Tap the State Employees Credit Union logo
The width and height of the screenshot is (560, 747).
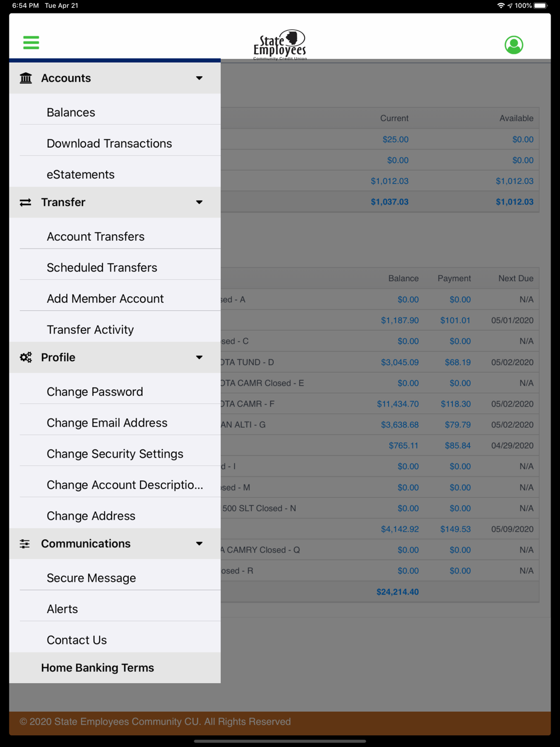pyautogui.click(x=280, y=45)
